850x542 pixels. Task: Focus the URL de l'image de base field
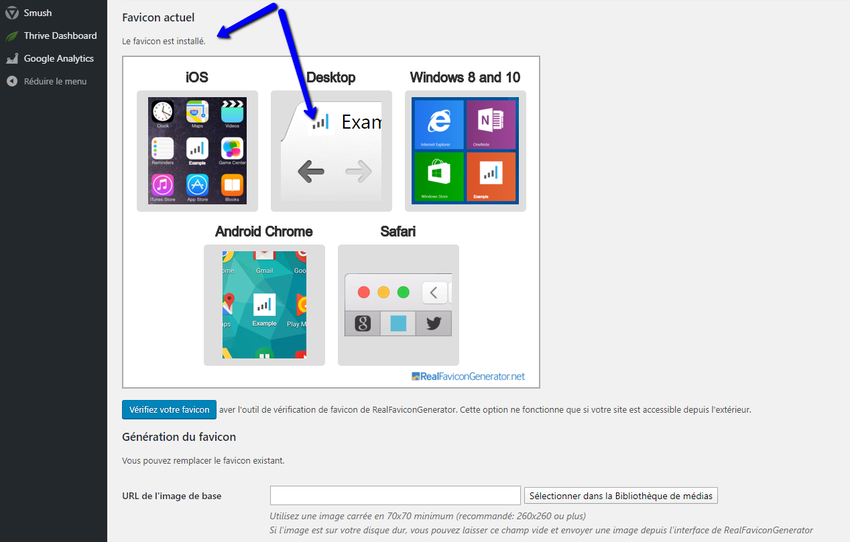pos(395,495)
